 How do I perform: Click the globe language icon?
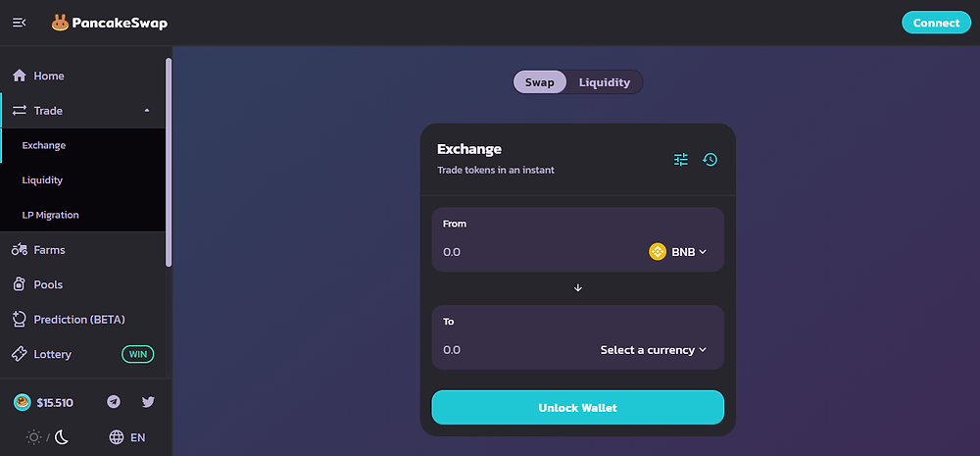[117, 437]
